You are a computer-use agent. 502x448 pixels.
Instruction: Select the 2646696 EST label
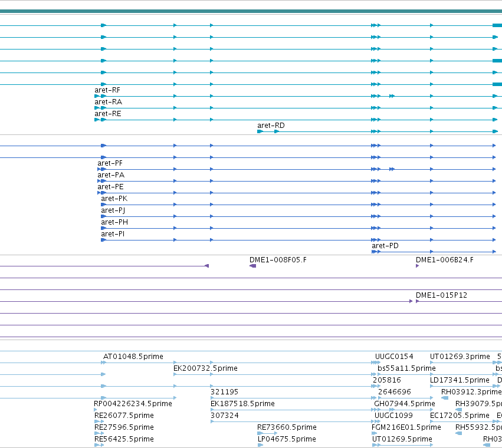click(395, 392)
